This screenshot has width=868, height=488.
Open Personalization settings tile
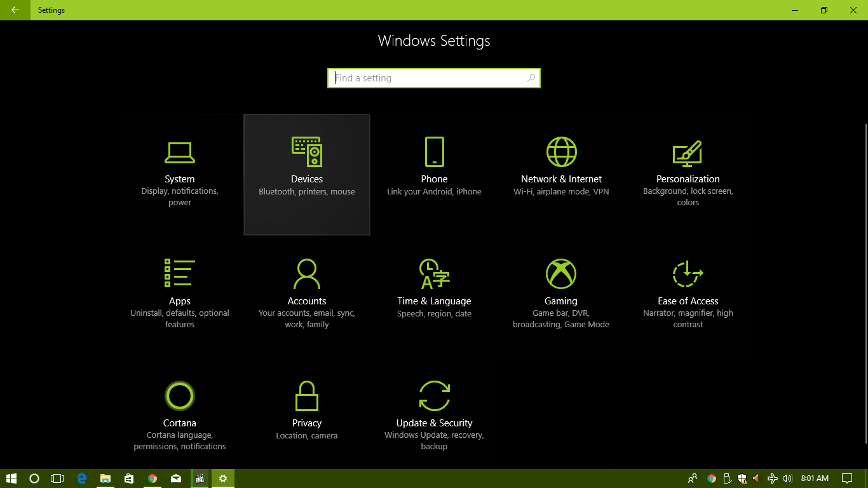(x=688, y=175)
